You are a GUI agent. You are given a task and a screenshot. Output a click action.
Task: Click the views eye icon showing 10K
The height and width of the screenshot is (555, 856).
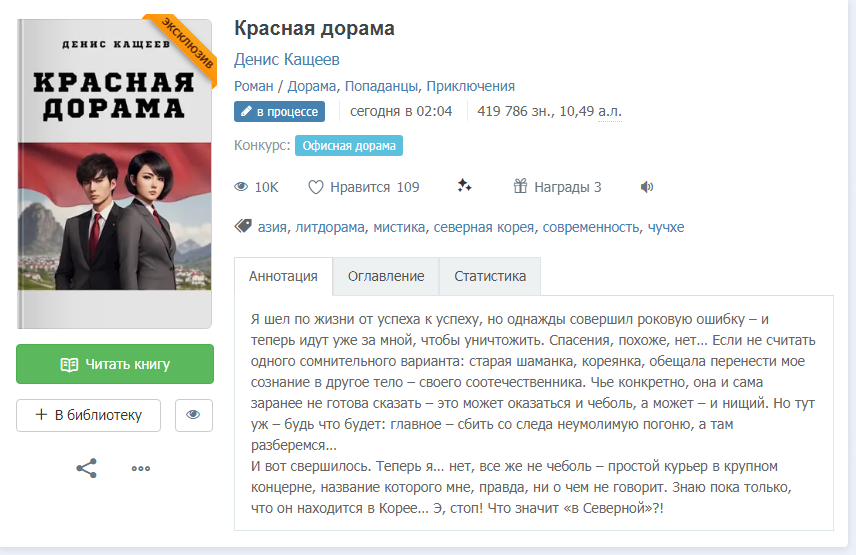pyautogui.click(x=241, y=187)
